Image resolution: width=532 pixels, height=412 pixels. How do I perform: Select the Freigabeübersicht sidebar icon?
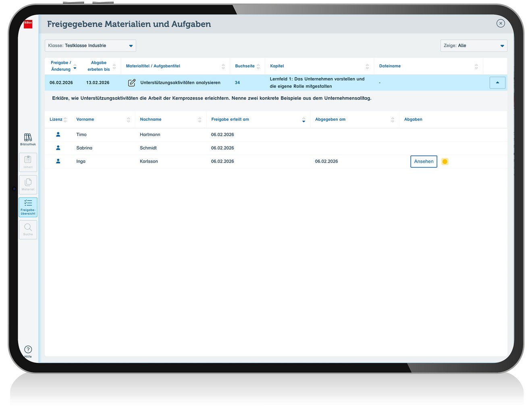[28, 207]
